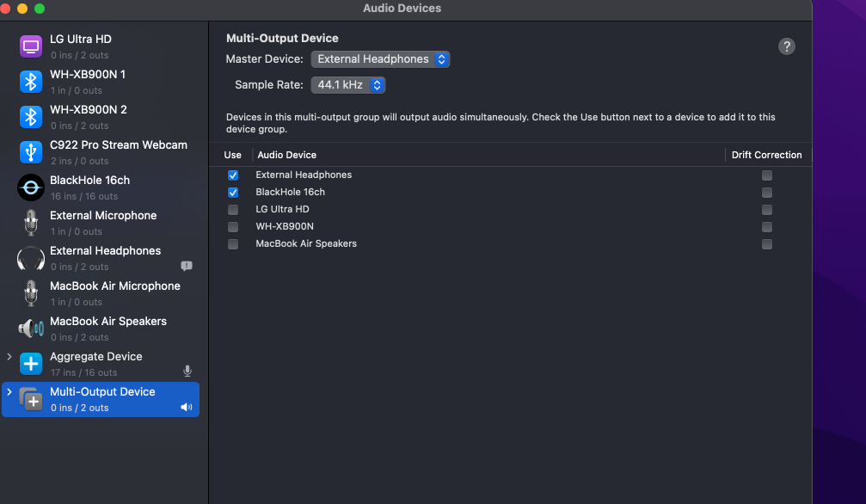Enable Drift Correction for External Headphones

[x=767, y=175]
